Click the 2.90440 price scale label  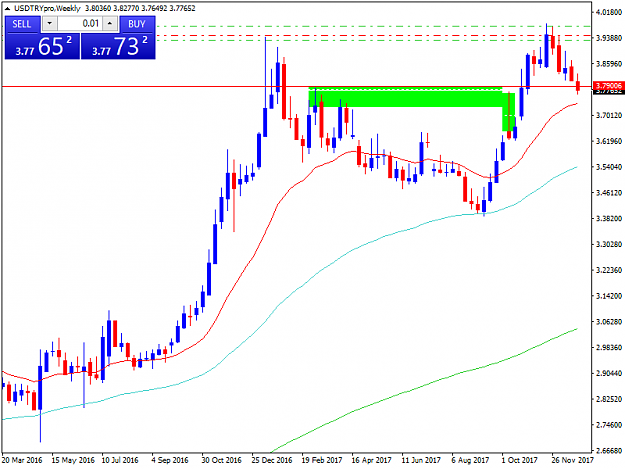(x=609, y=373)
